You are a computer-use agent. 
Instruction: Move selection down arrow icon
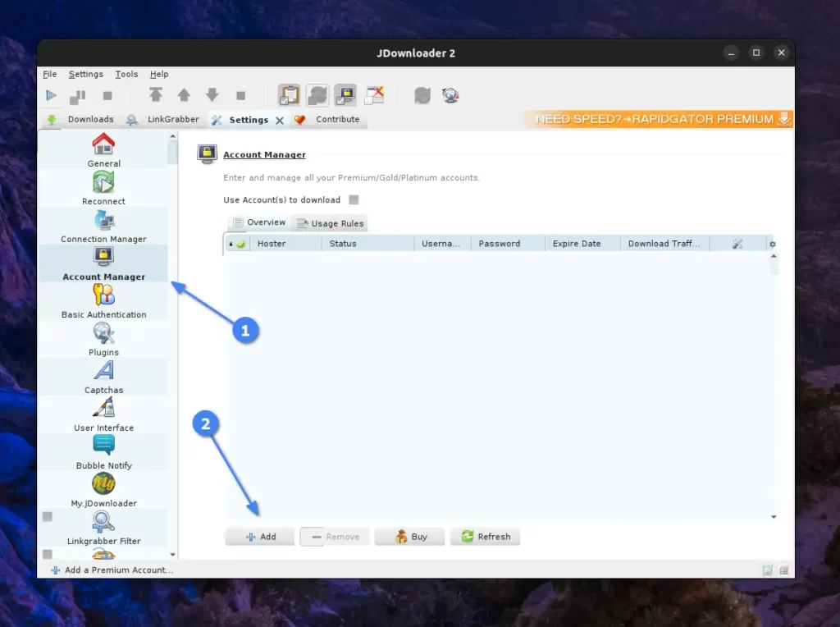coord(212,95)
